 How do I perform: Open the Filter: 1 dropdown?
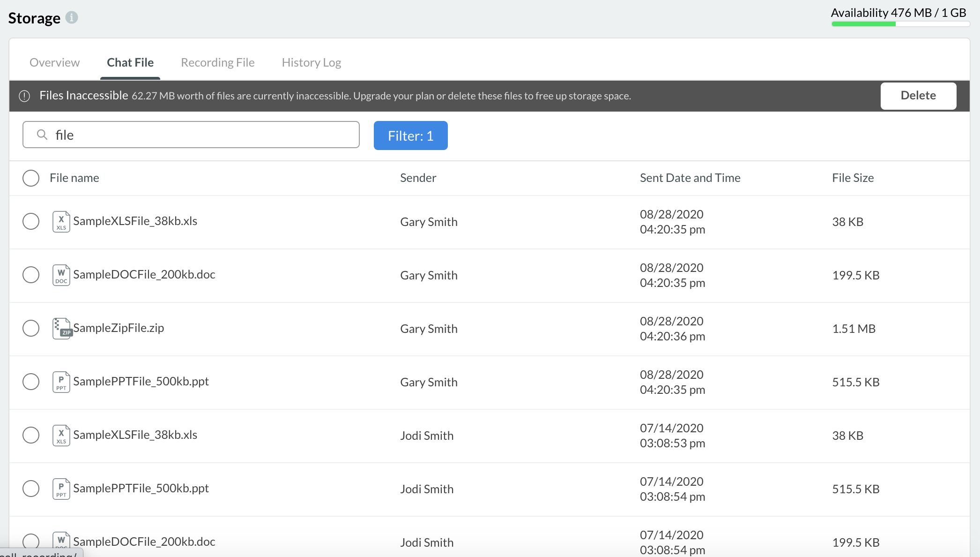tap(411, 135)
